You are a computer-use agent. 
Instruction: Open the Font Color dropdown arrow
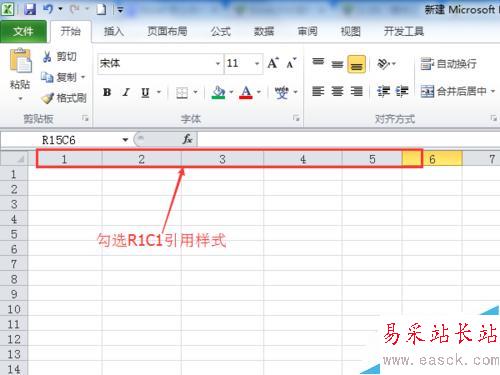click(x=259, y=92)
